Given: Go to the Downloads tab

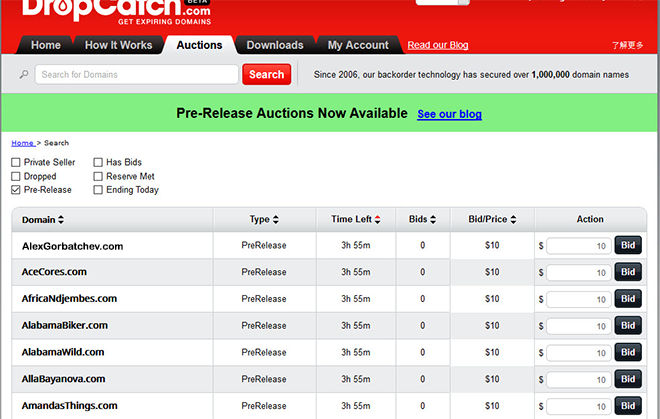Looking at the screenshot, I should click(x=274, y=45).
